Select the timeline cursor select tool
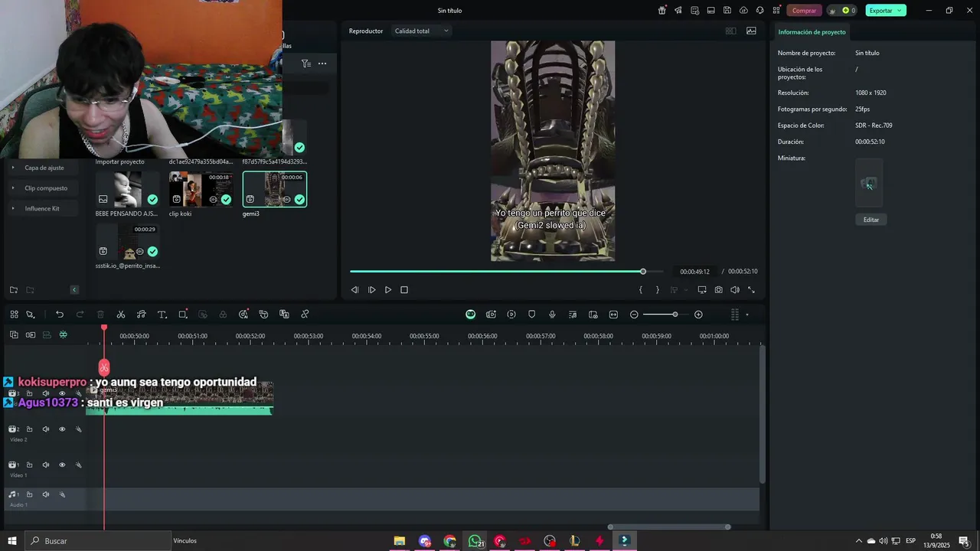This screenshot has width=980, height=551. [x=31, y=315]
